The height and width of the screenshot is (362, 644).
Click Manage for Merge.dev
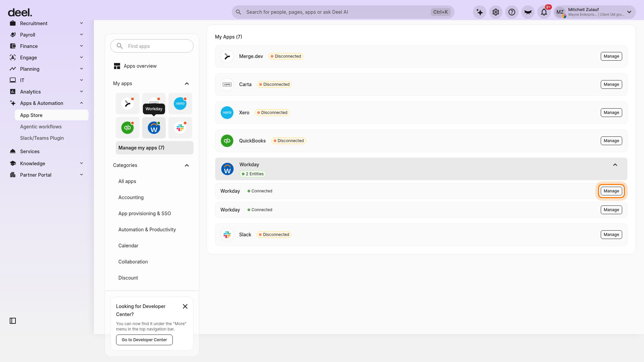click(x=611, y=56)
